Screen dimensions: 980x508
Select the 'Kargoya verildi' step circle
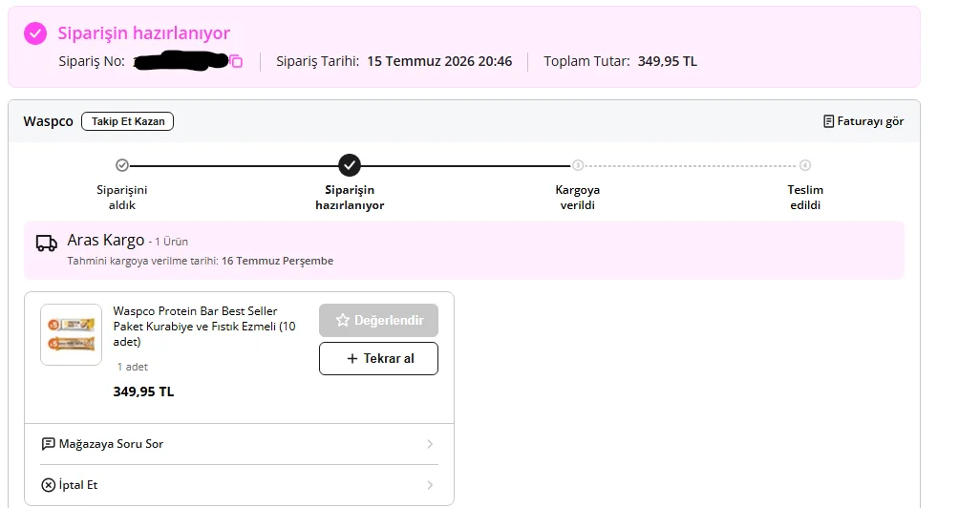click(578, 165)
